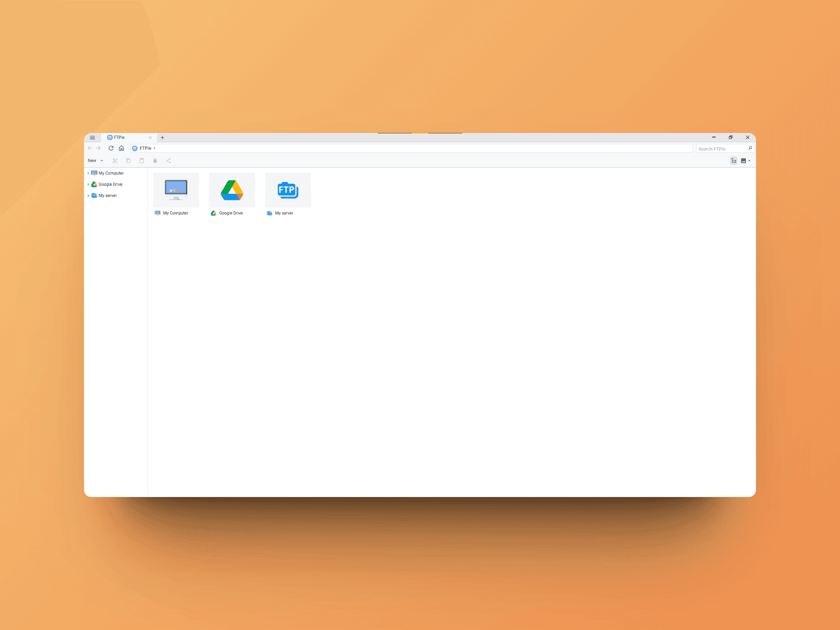Viewport: 840px width, 630px height.
Task: Click the Copy toolbar icon
Action: [x=128, y=161]
